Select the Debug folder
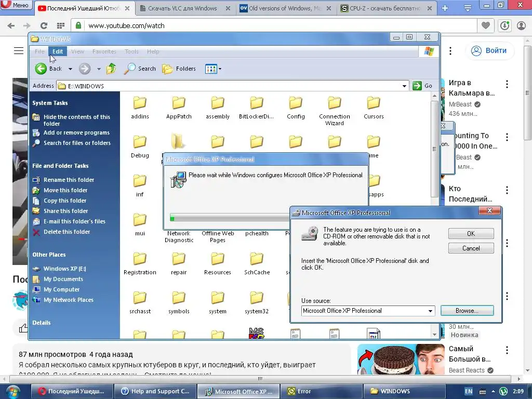Screen dimensions: 532x399 (140, 147)
